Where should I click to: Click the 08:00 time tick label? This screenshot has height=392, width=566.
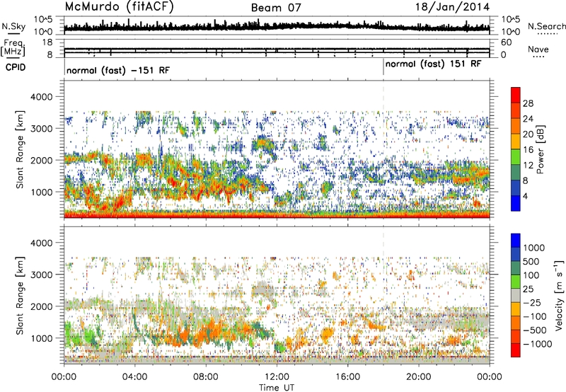(206, 377)
